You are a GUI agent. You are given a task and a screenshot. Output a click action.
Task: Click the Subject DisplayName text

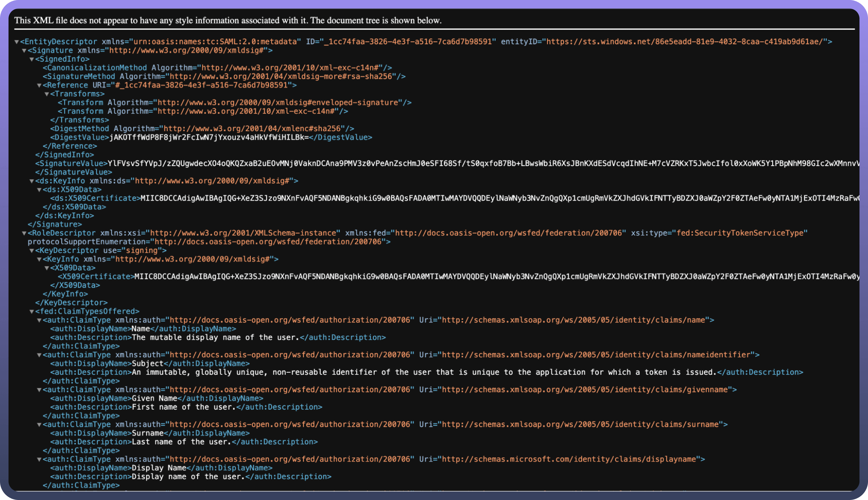point(148,363)
